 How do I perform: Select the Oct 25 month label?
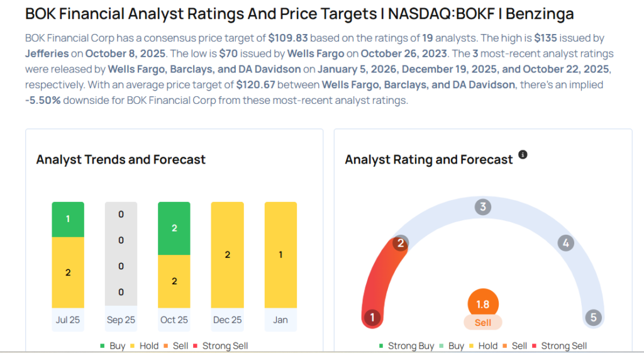click(174, 320)
